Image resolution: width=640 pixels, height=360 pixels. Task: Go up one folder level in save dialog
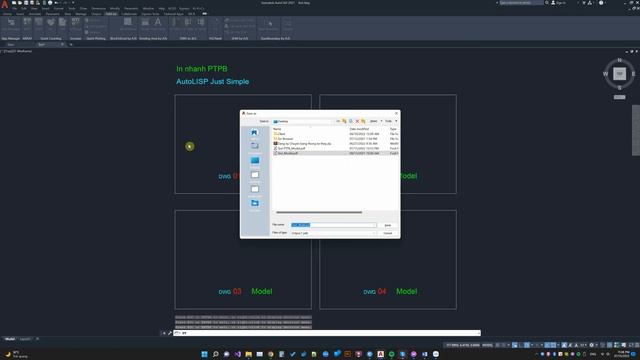(344, 121)
